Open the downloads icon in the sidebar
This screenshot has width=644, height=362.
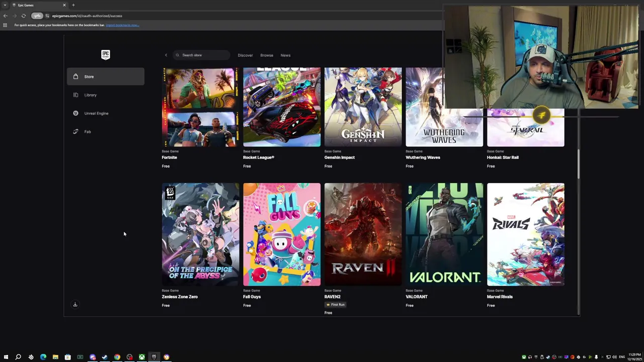75,304
